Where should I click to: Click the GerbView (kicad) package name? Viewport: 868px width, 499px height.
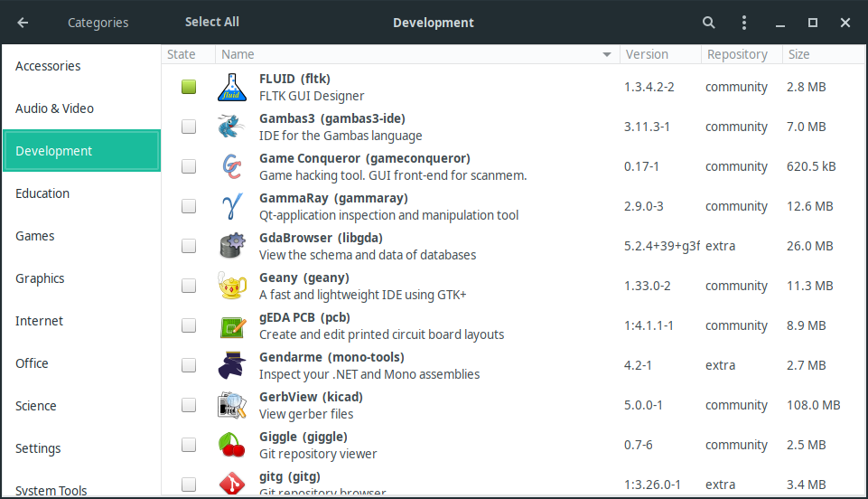(x=311, y=397)
